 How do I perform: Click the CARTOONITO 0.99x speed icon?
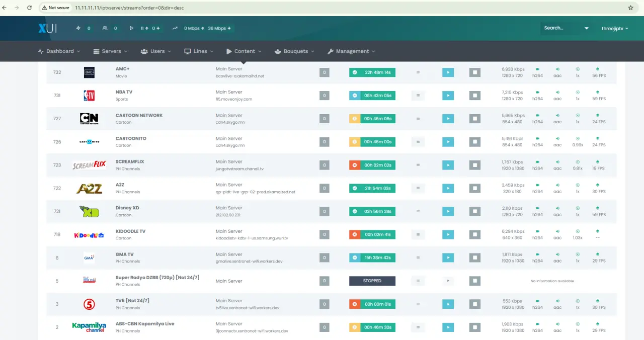578,139
